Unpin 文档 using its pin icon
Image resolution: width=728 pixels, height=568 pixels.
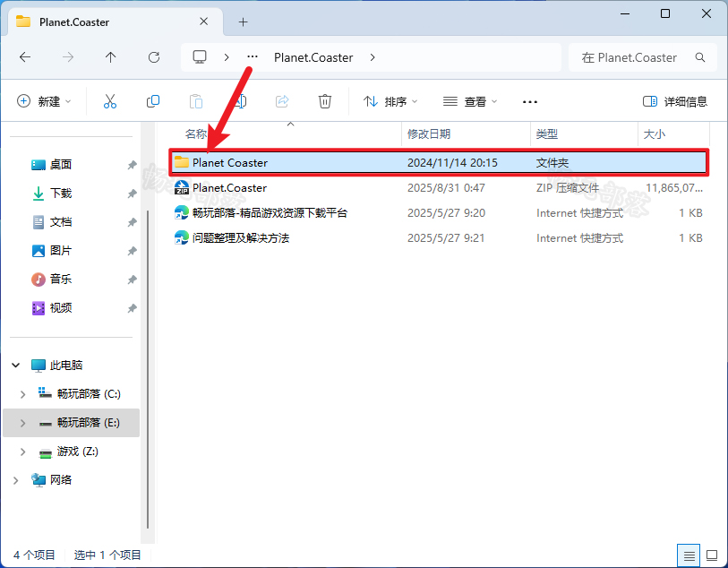(x=132, y=222)
